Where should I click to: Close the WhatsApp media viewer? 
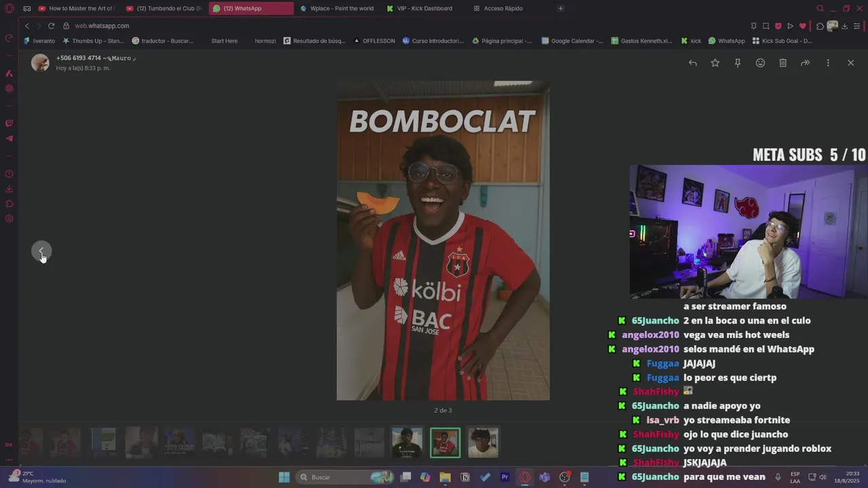(x=850, y=63)
